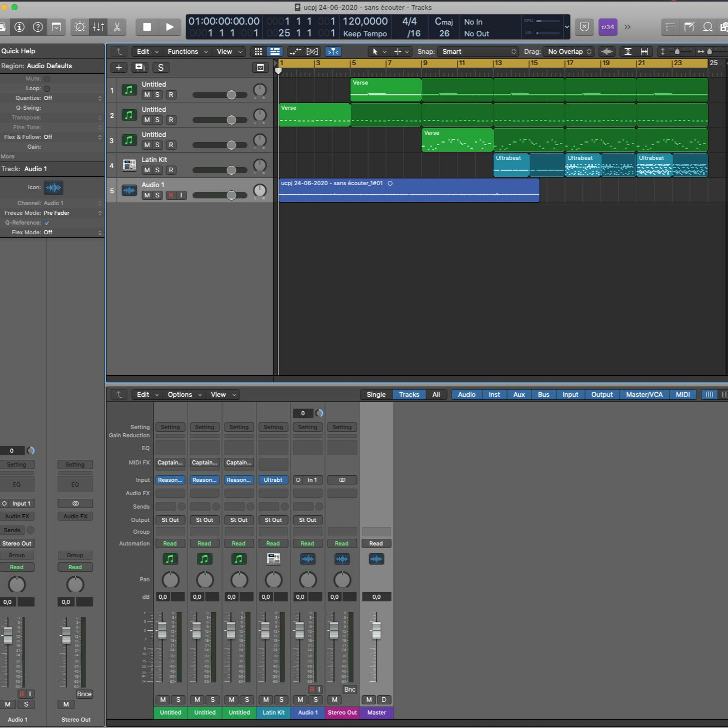Open the Snap Smart dropdown
Image resolution: width=728 pixels, height=728 pixels.
click(478, 52)
